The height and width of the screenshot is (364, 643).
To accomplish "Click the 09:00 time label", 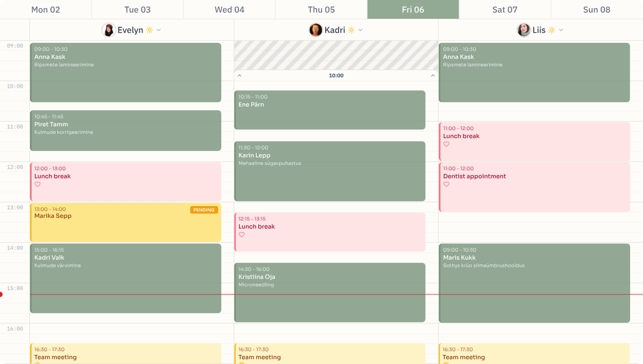I will click(x=15, y=46).
